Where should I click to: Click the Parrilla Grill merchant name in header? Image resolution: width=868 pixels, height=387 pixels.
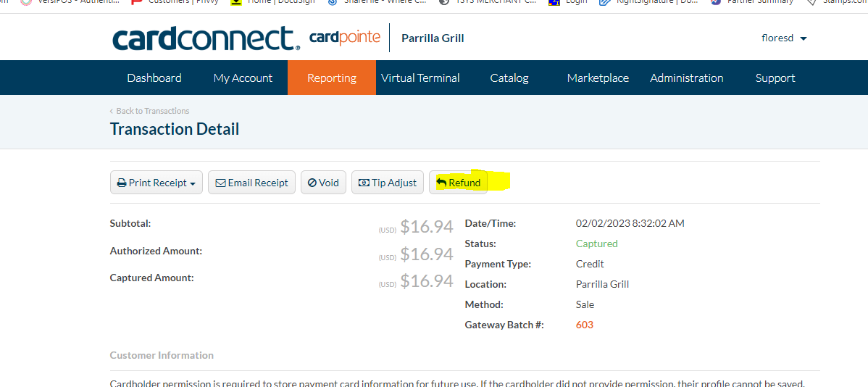(433, 38)
